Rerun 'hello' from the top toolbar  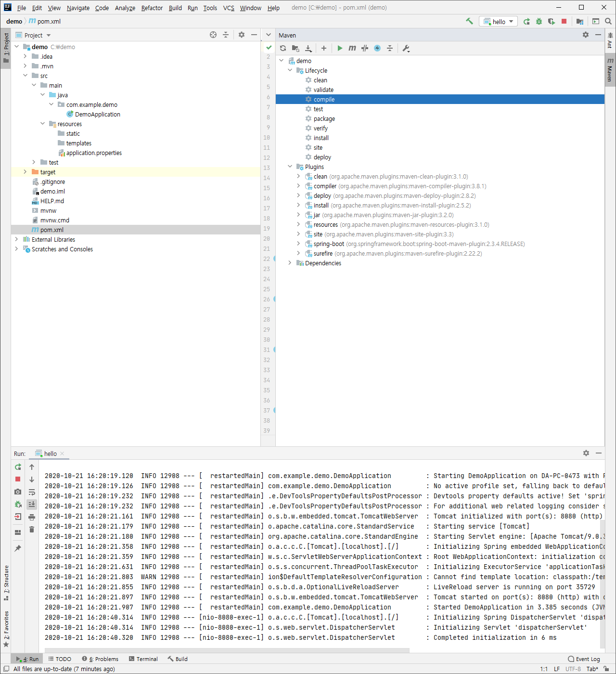pyautogui.click(x=526, y=21)
